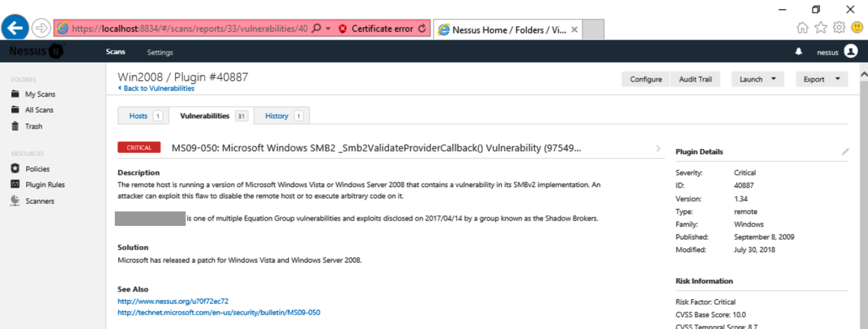The height and width of the screenshot is (329, 868).
Task: Click the Plugin Details heading
Action: point(699,152)
